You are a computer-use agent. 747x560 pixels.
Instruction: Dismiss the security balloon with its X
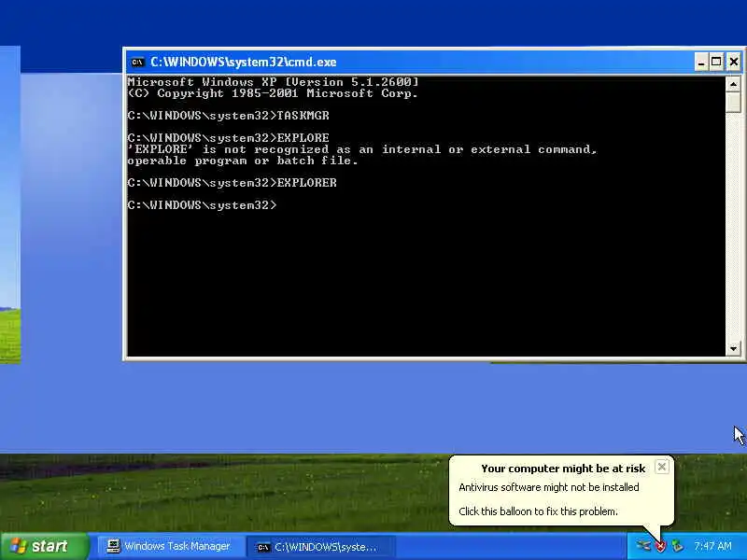pos(662,468)
